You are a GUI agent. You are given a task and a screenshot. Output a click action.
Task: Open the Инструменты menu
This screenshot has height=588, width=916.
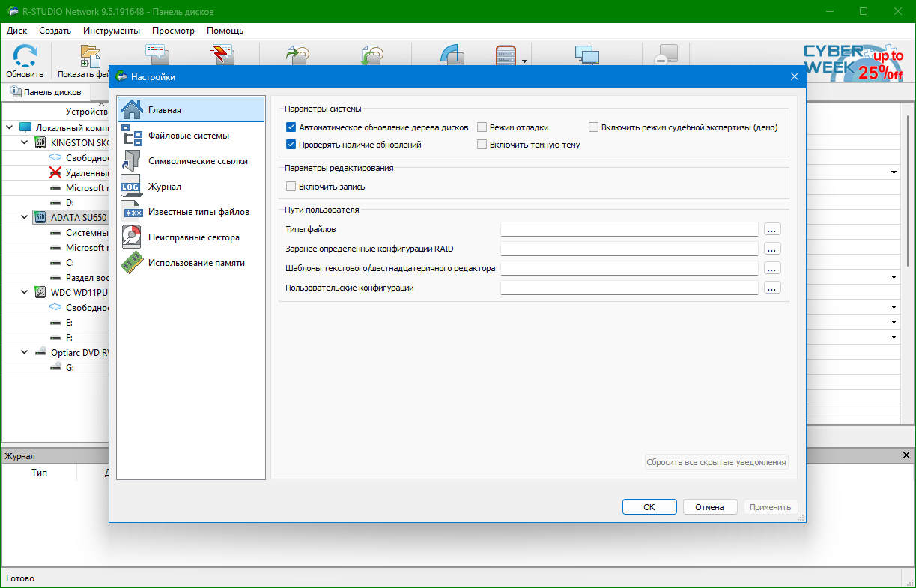[112, 31]
